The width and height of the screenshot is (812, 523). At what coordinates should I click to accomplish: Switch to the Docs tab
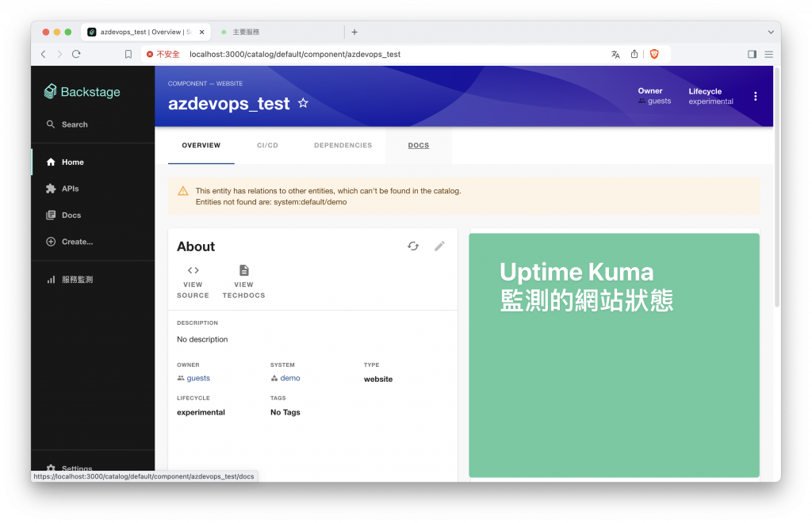tap(419, 145)
